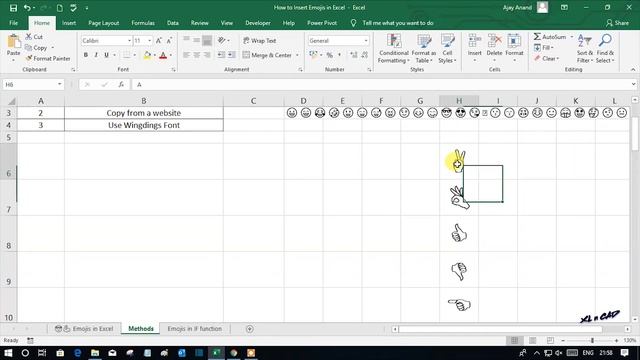Screen dimensions: 640x360
Task: Collapse the ribbon
Action: [633, 70]
